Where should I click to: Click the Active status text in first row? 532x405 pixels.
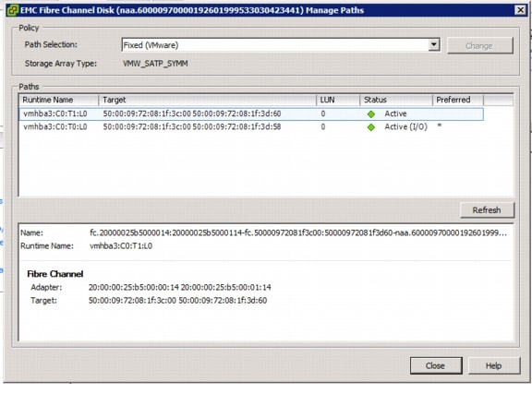click(x=395, y=113)
